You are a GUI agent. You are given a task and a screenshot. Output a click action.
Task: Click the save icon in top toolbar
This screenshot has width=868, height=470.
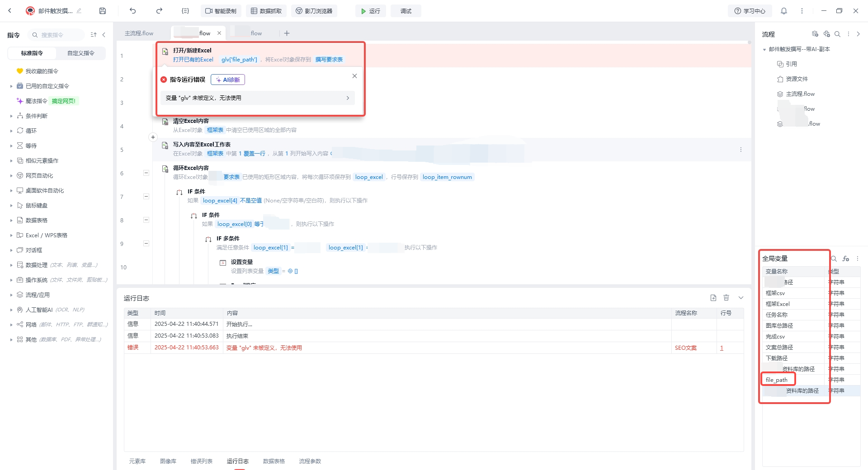tap(103, 11)
